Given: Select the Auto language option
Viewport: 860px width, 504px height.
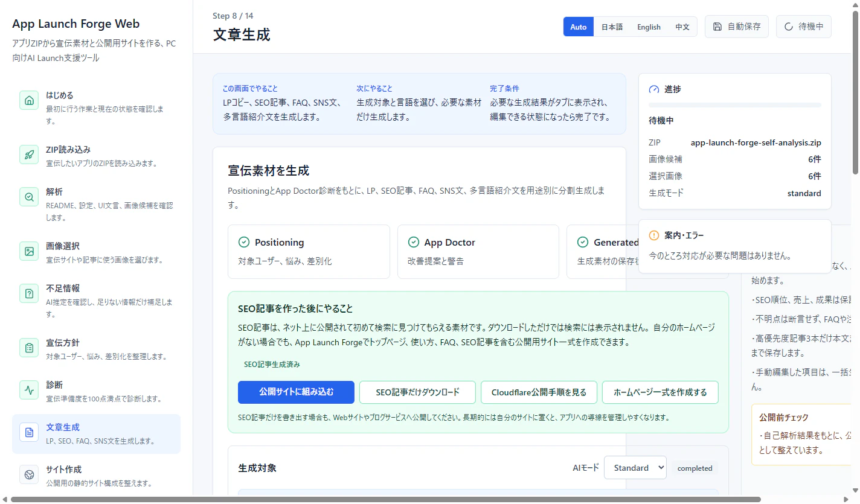Looking at the screenshot, I should (x=579, y=27).
